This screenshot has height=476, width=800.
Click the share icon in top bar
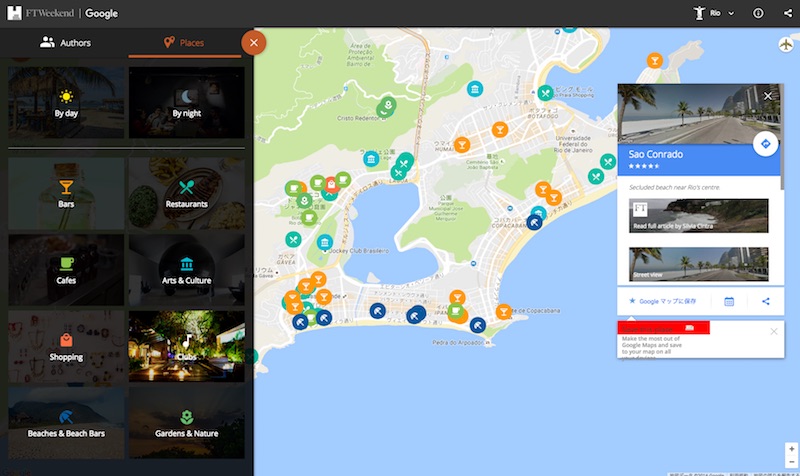point(787,13)
